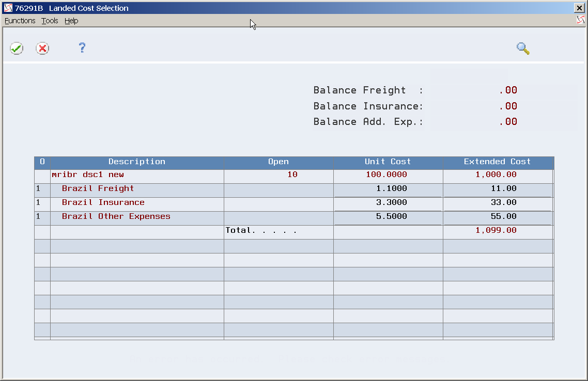Click the extended cost value 1,000.00

tap(496, 174)
